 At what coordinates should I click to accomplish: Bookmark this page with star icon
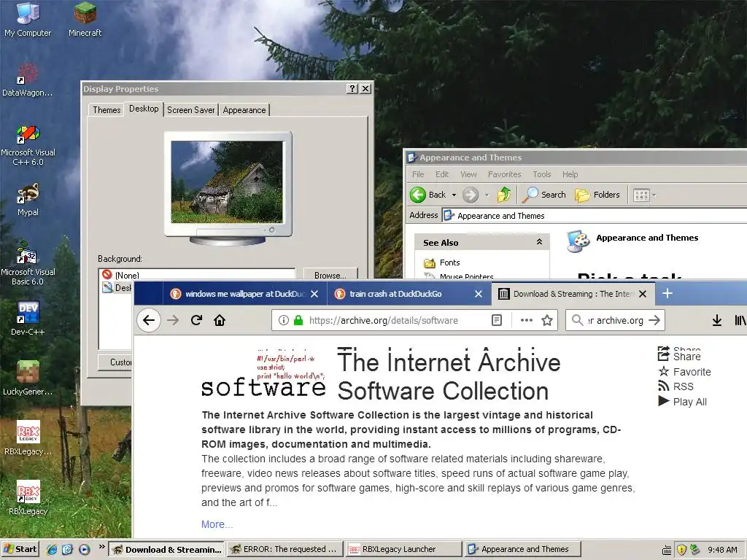(x=547, y=320)
